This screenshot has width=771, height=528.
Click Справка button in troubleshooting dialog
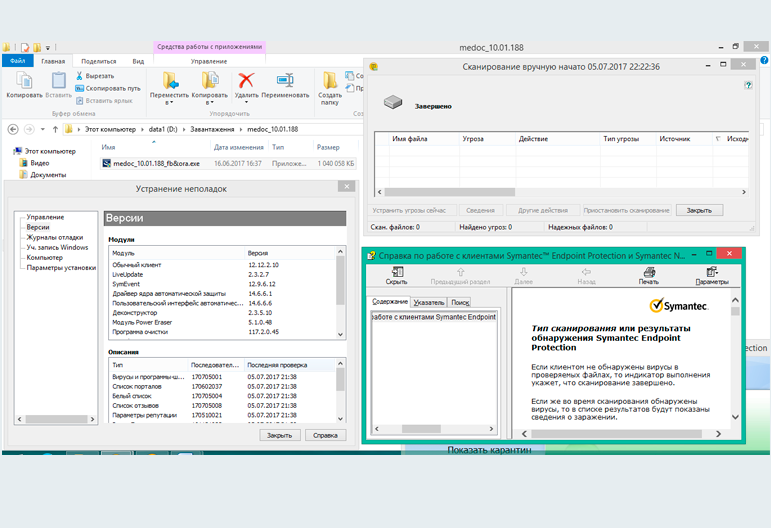(x=325, y=436)
